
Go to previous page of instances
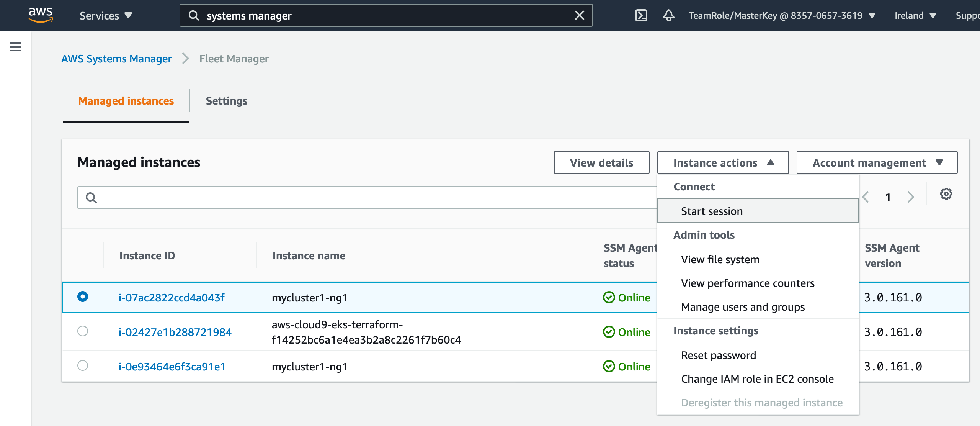pyautogui.click(x=866, y=197)
